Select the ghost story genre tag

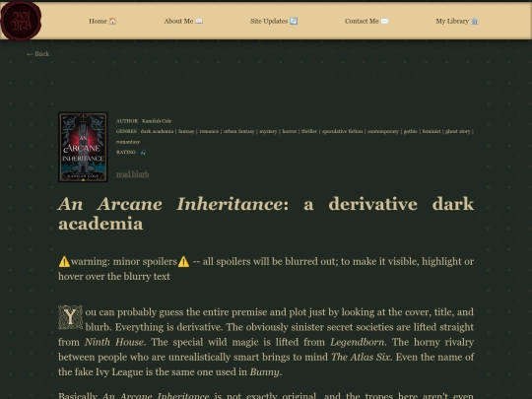click(x=458, y=131)
